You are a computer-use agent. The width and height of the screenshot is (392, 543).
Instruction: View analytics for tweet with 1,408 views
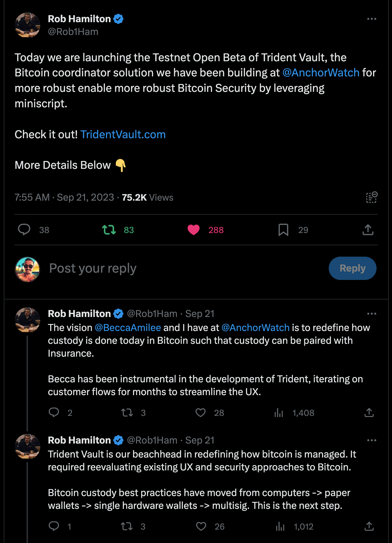tap(279, 413)
